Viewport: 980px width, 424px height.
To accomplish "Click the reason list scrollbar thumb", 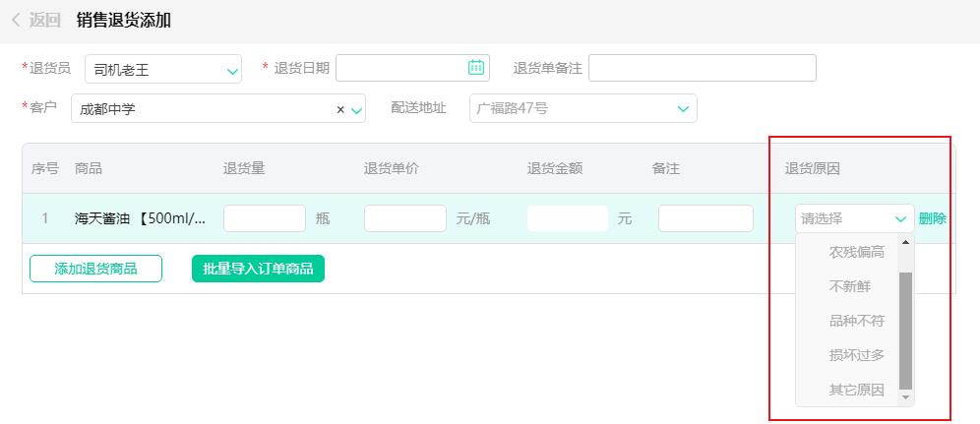I will point(905,331).
